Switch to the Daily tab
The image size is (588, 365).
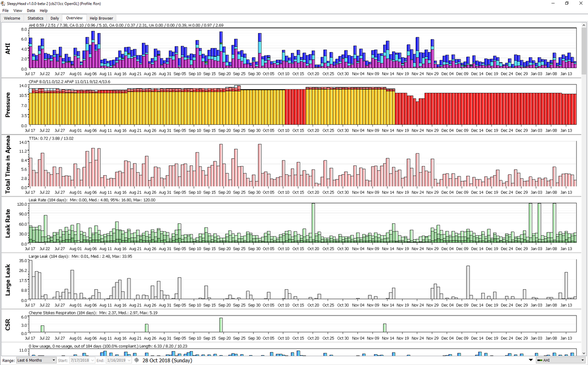click(55, 18)
